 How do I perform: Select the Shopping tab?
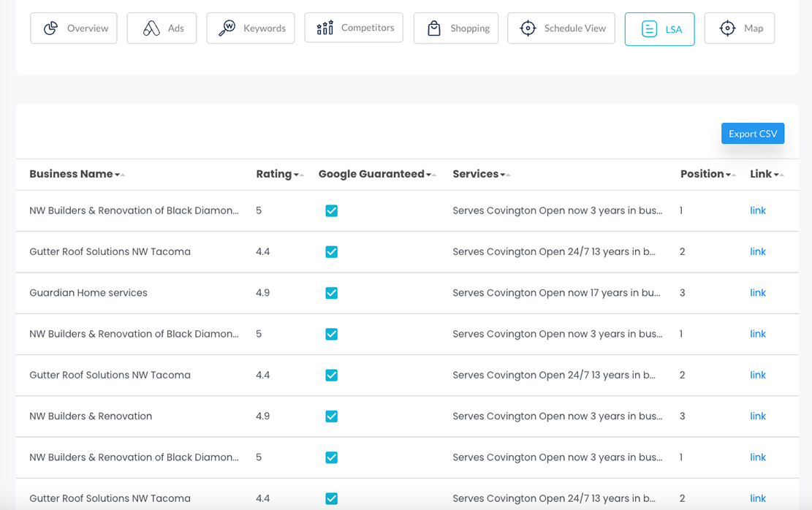coord(456,28)
